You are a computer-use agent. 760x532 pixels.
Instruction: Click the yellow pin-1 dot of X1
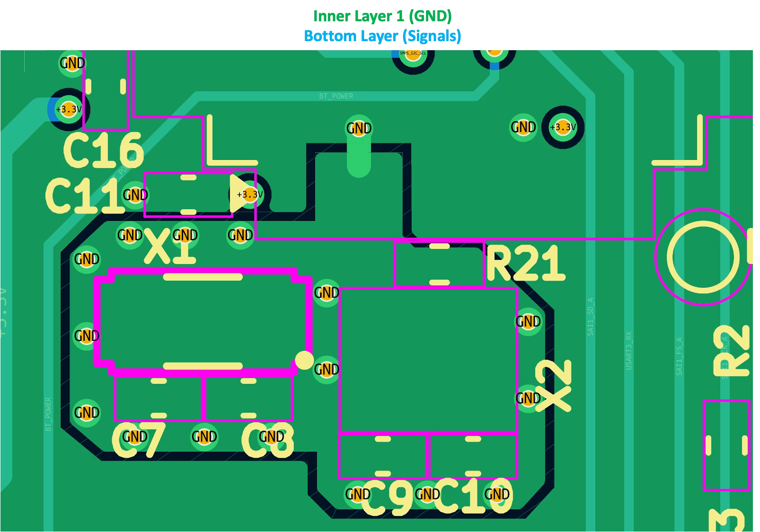[x=304, y=360]
